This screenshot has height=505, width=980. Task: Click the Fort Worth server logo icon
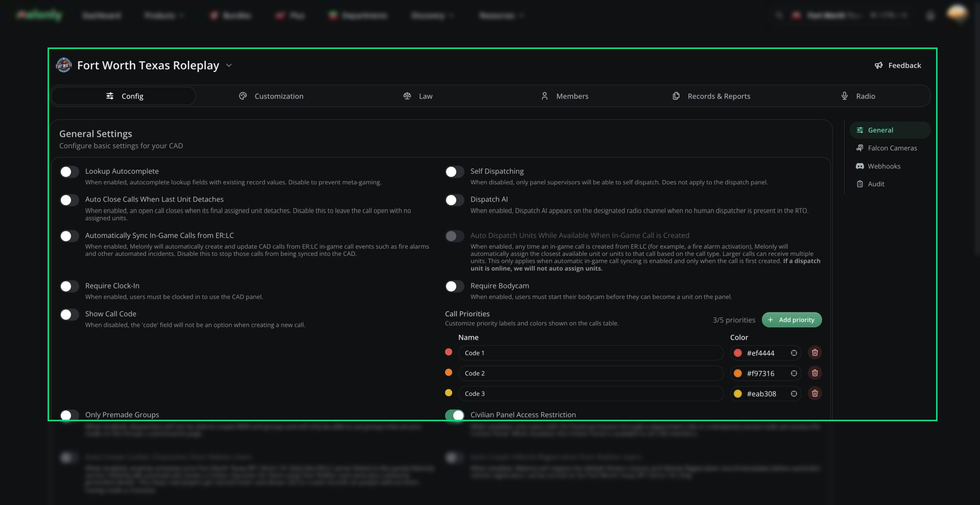[x=64, y=65]
